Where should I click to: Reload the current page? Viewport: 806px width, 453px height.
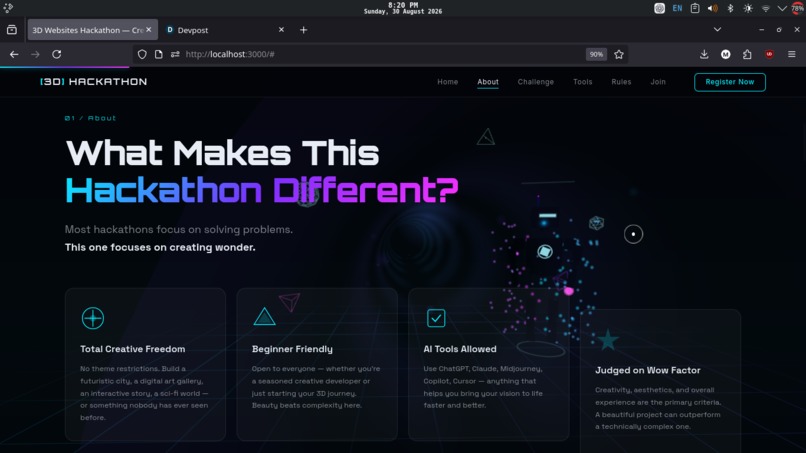click(x=57, y=54)
